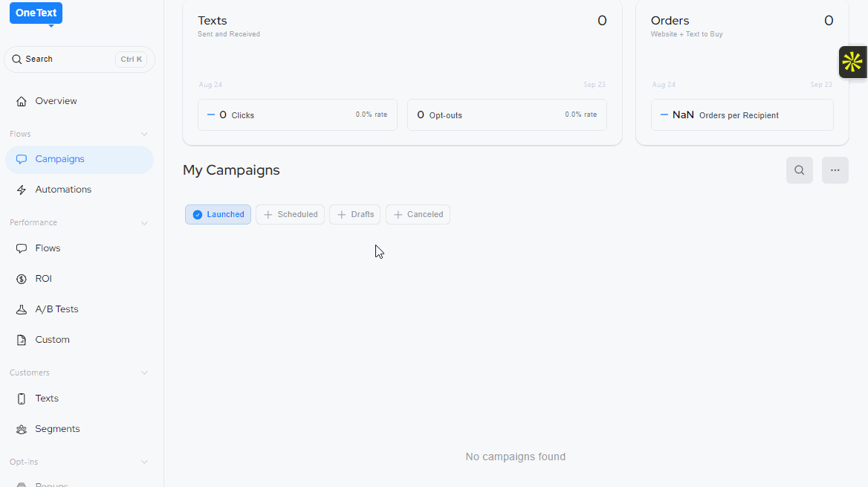868x487 pixels.
Task: Click the ROI dollar icon
Action: click(22, 280)
